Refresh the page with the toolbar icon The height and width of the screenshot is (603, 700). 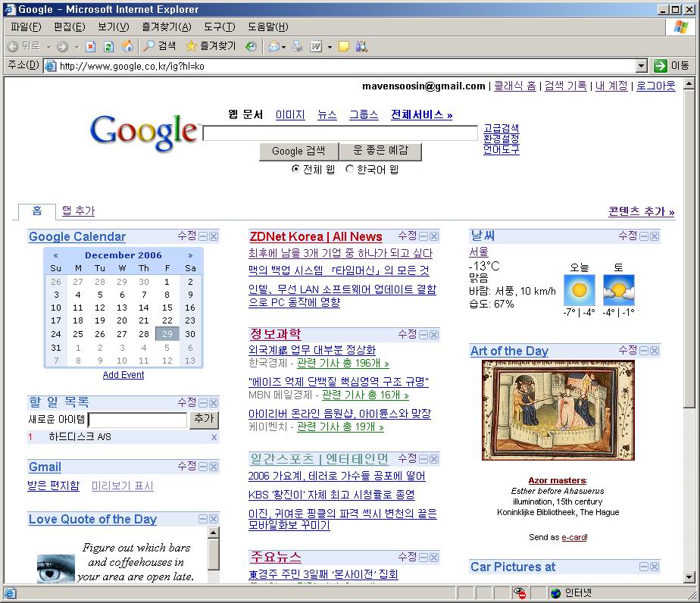click(x=108, y=46)
